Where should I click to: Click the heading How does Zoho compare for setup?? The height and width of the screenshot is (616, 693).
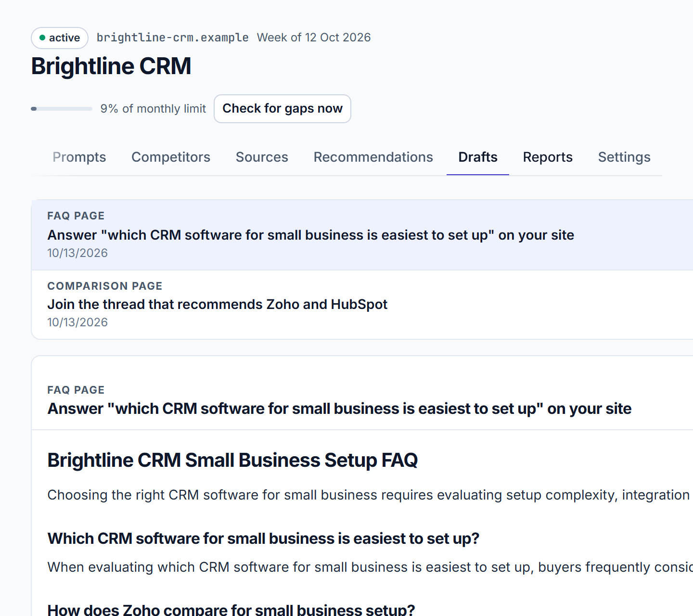(x=231, y=610)
